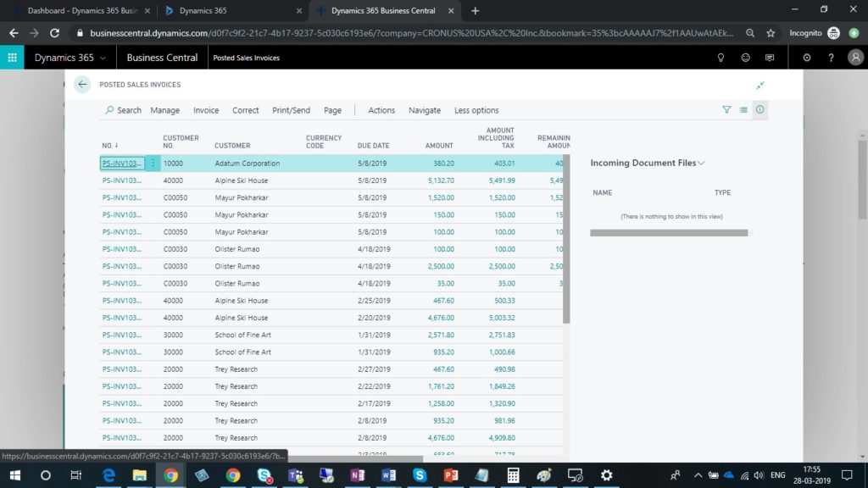Screen dimensions: 868x488
Task: Open File Explorer from the taskbar
Action: 140,475
